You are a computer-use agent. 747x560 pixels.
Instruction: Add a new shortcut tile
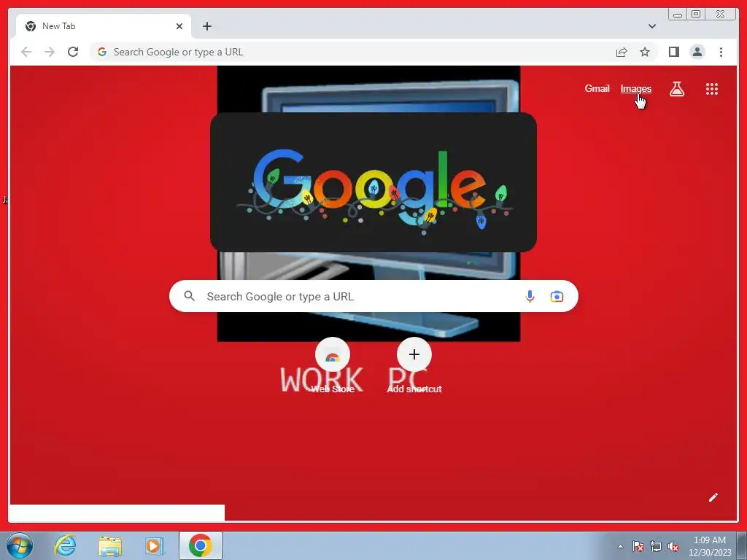click(x=414, y=365)
